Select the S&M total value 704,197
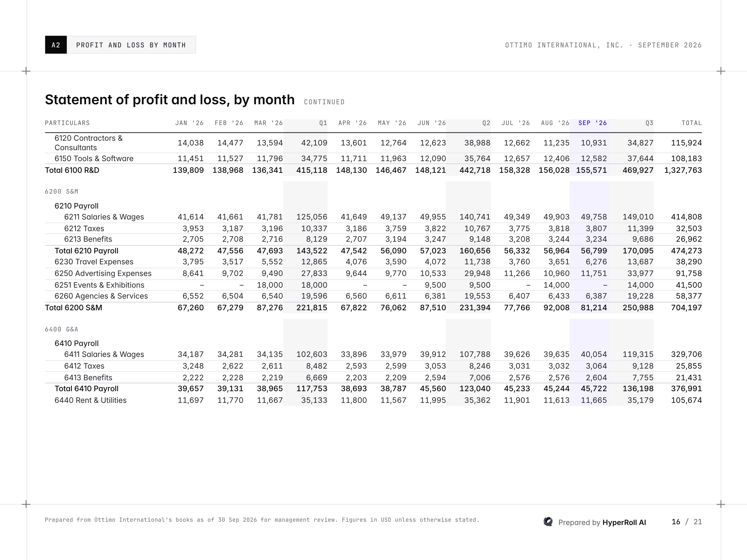Screen dimensions: 747x560 [x=686, y=308]
